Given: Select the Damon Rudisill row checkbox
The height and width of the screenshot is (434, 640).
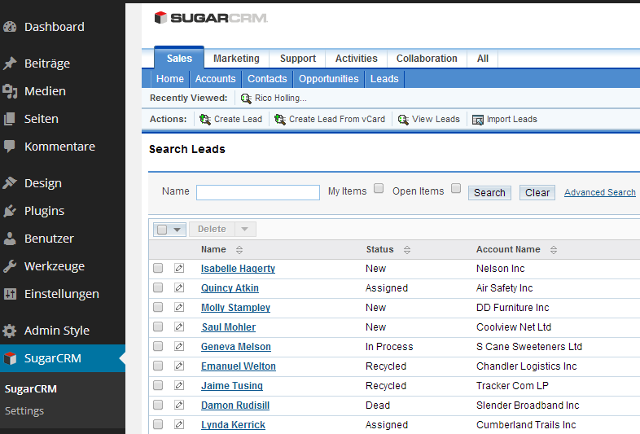Looking at the screenshot, I should click(x=158, y=405).
